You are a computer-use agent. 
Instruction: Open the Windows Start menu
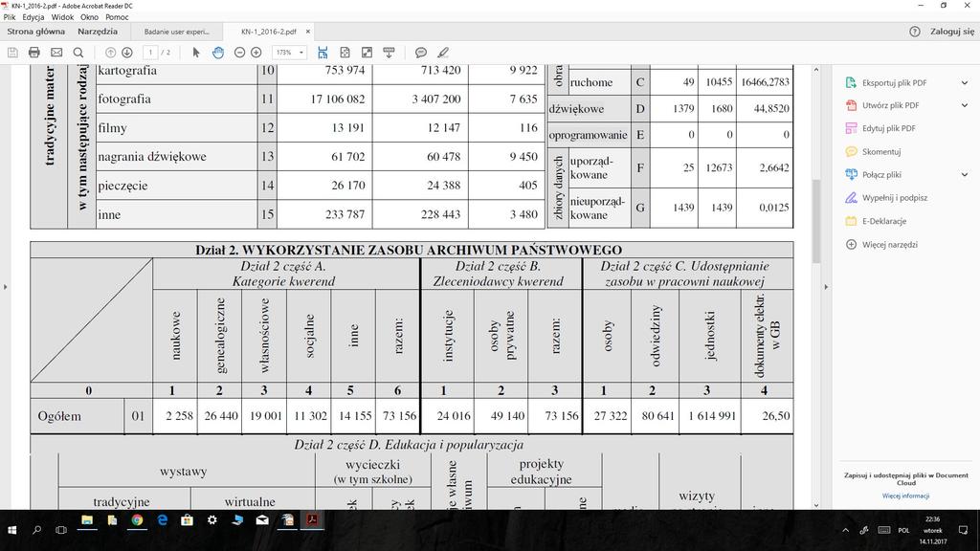point(11,530)
